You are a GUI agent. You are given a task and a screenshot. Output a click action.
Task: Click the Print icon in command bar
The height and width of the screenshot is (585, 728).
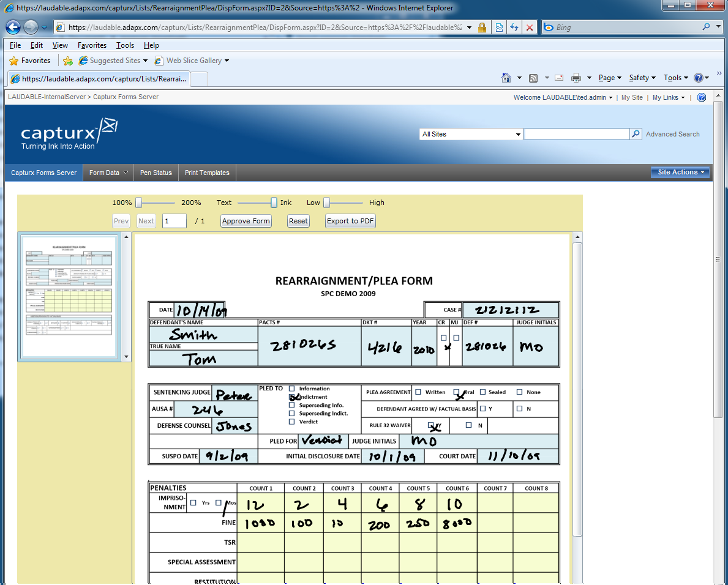coord(576,78)
